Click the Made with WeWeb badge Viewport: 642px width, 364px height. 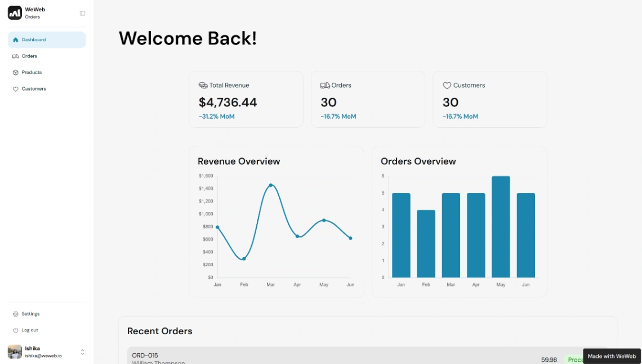[x=611, y=356]
